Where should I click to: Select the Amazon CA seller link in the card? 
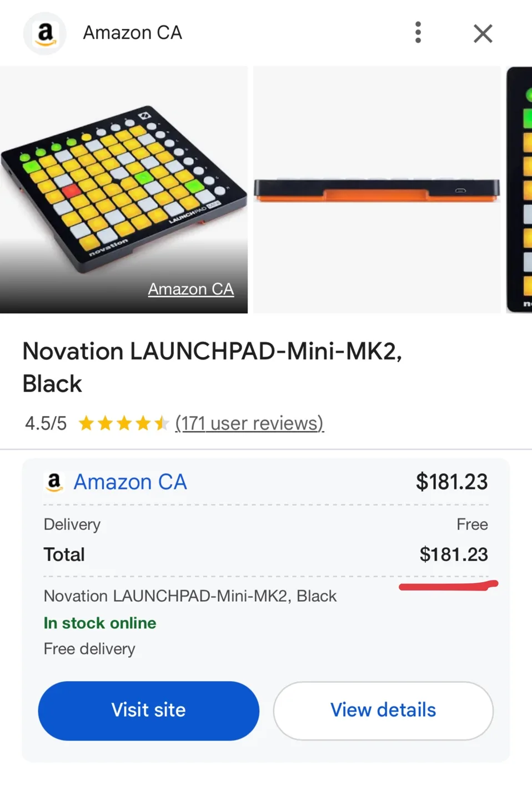point(130,482)
